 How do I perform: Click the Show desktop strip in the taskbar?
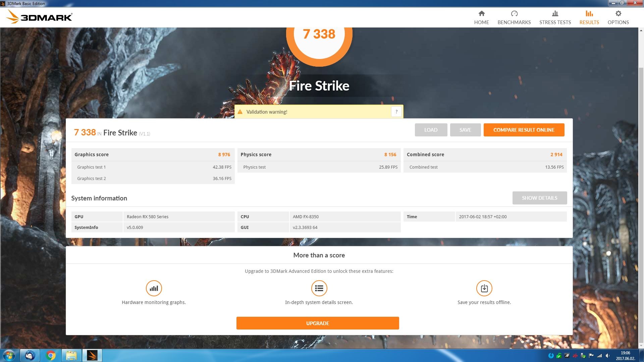tap(641, 356)
